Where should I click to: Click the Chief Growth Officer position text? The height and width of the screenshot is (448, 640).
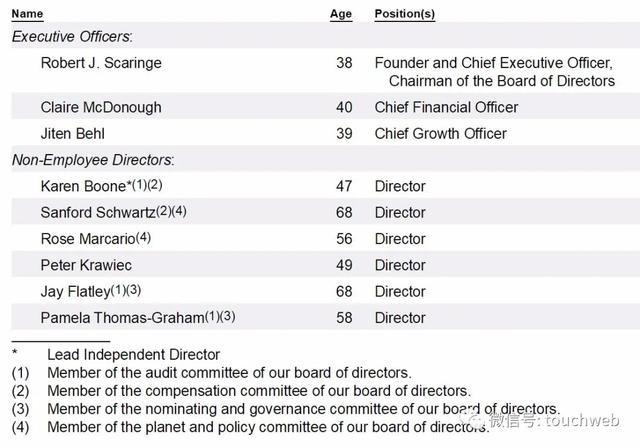coord(440,133)
